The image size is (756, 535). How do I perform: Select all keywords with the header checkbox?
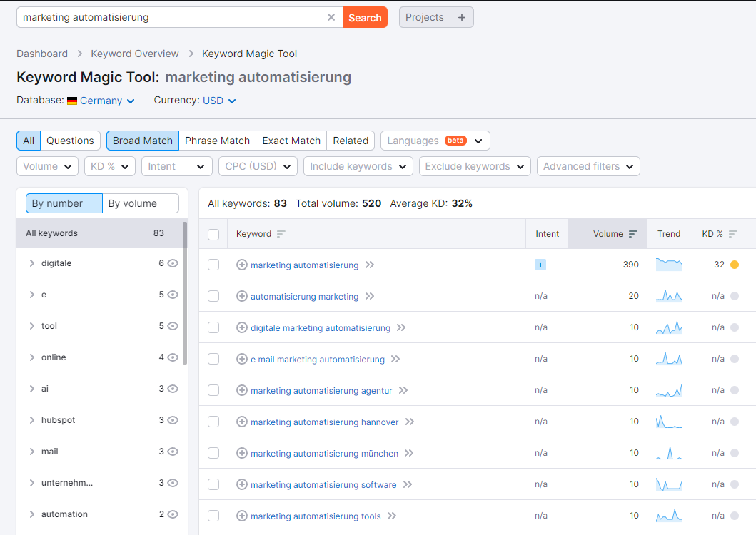tap(213, 233)
